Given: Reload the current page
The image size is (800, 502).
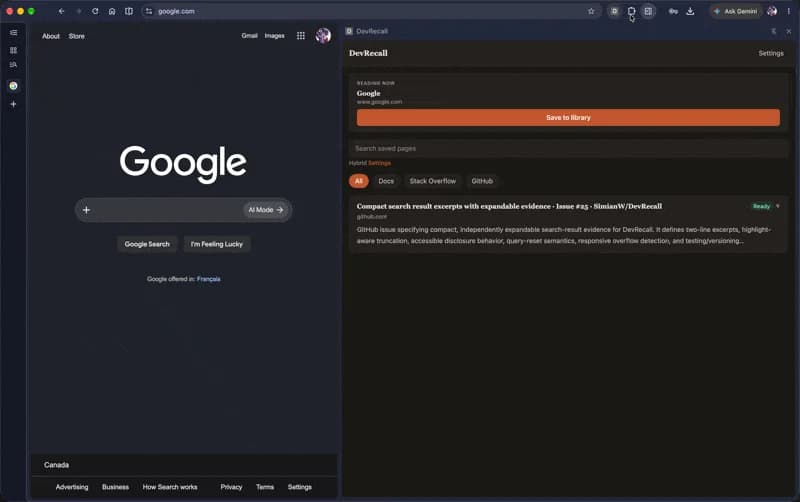Looking at the screenshot, I should 95,11.
